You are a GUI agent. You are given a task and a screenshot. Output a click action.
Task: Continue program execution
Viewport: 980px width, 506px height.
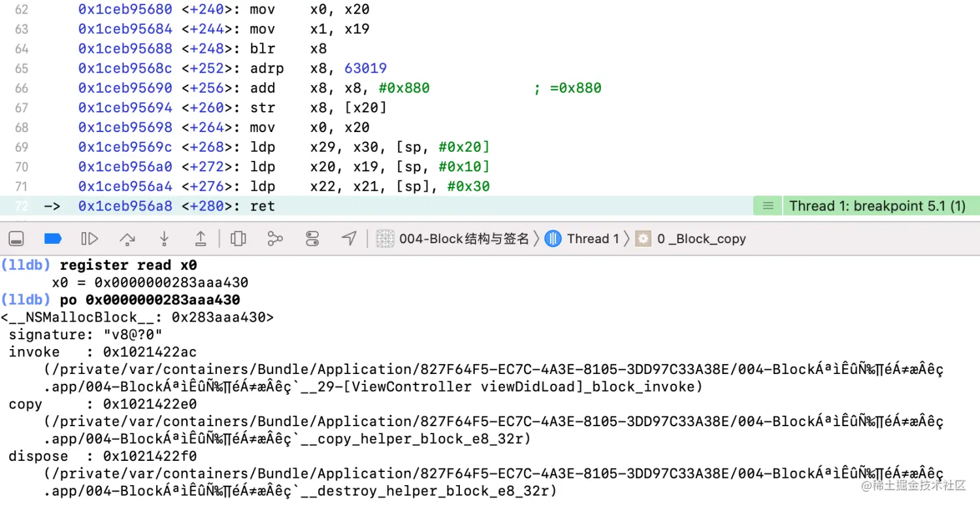click(90, 239)
